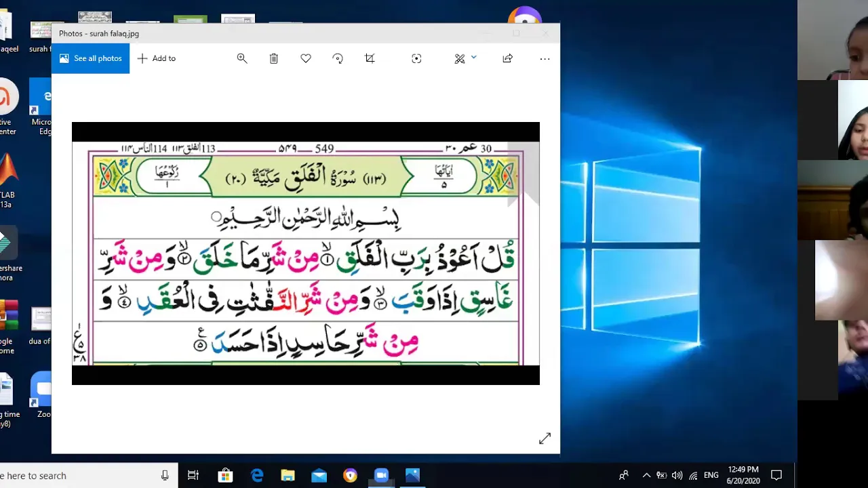Start slideshow focus frame icon

tap(416, 58)
